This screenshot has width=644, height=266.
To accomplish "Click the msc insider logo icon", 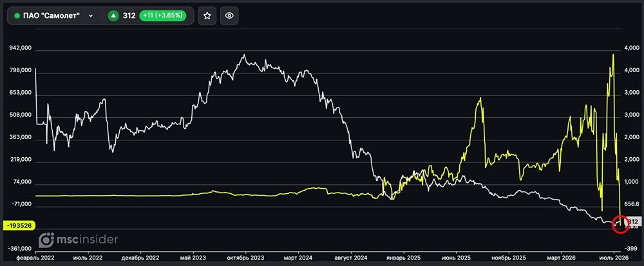I will [46, 240].
